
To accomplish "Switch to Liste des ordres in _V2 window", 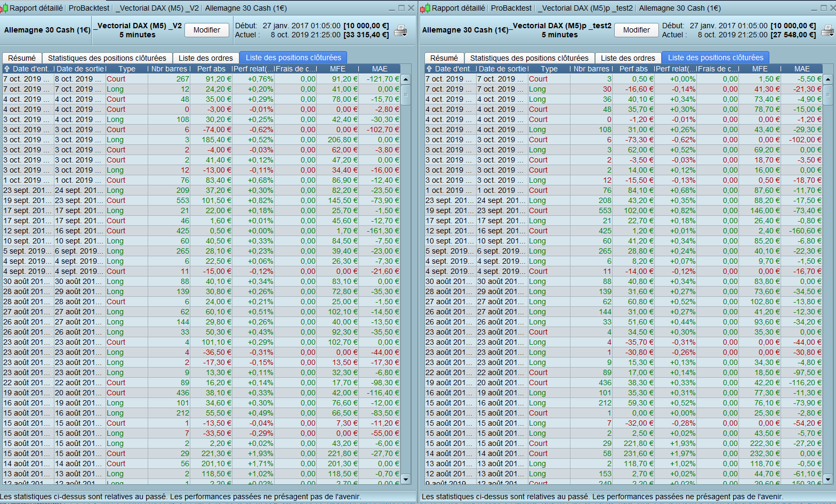I will coord(206,58).
